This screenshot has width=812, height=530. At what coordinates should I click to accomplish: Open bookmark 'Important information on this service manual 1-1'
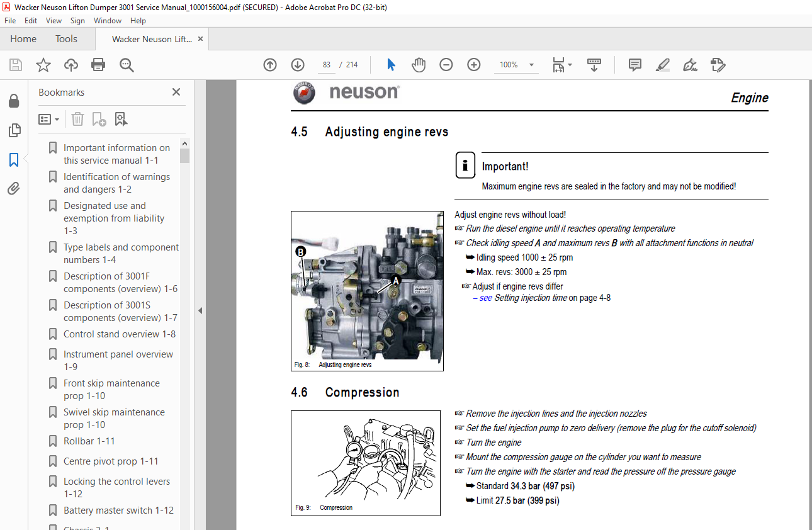pos(116,154)
